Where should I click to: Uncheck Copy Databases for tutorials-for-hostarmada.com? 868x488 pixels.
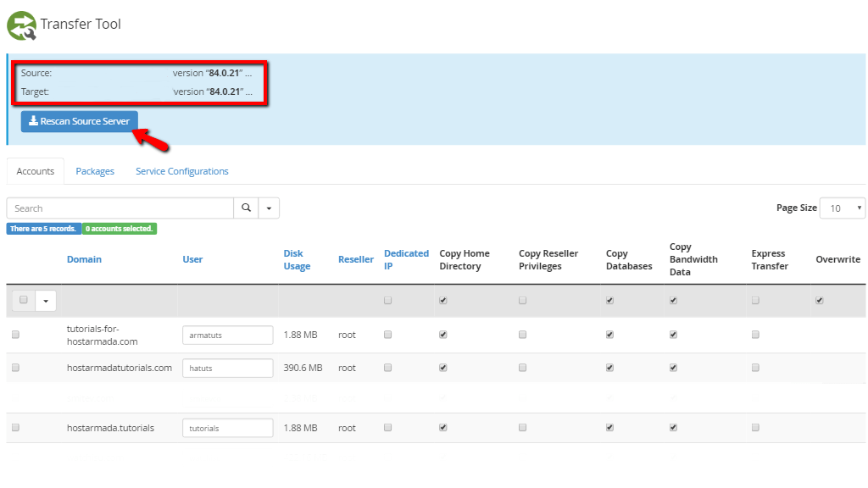[609, 335]
